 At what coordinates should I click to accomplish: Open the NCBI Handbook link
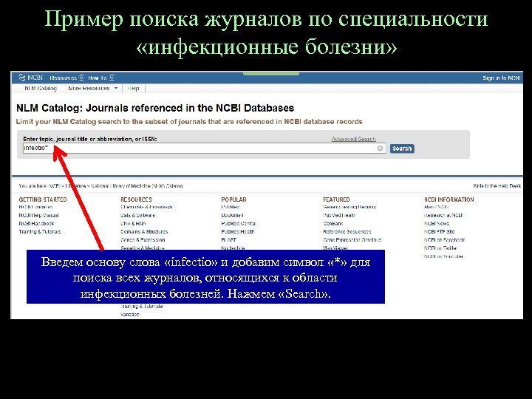[x=36, y=224]
